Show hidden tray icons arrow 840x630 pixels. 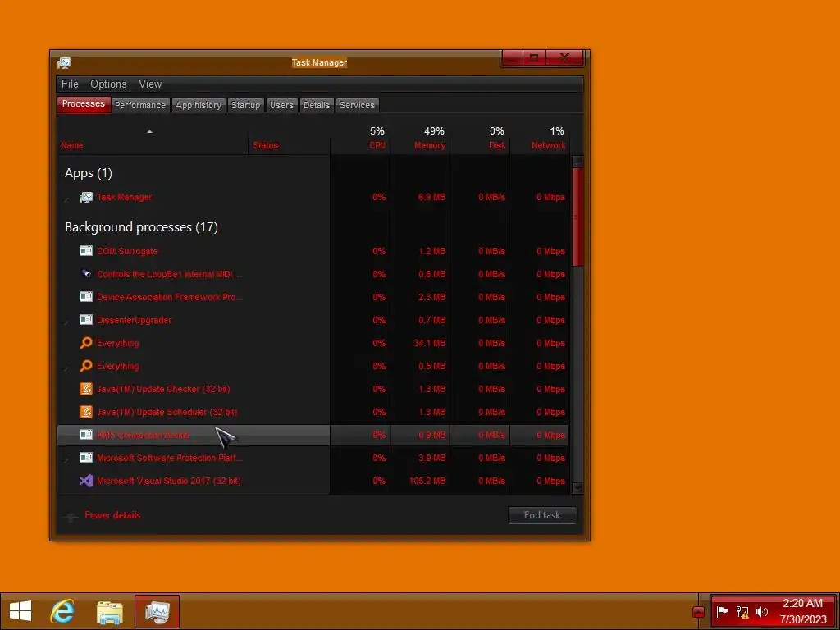[x=698, y=612]
